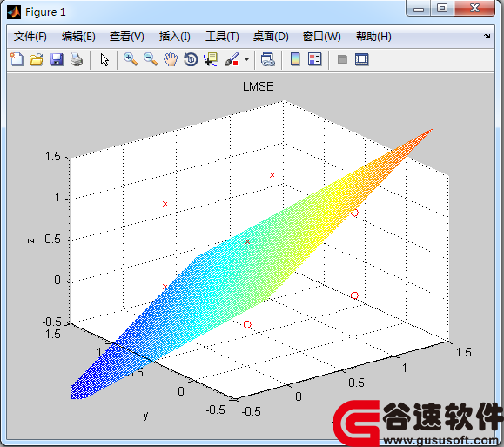The width and height of the screenshot is (504, 447).
Task: Close the Figure 1 window
Action: click(474, 9)
